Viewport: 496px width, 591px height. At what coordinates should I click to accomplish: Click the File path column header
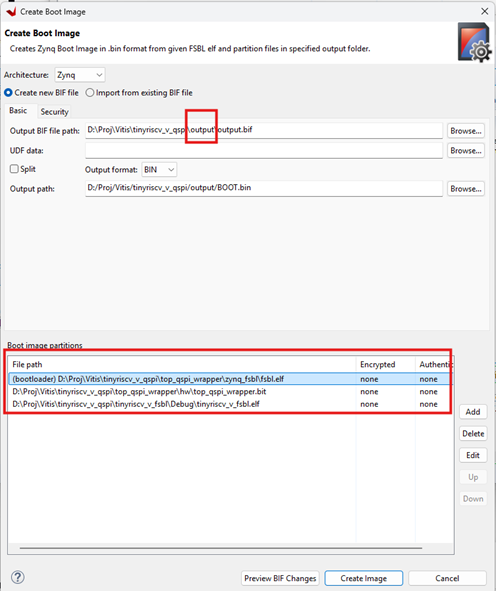click(x=182, y=364)
